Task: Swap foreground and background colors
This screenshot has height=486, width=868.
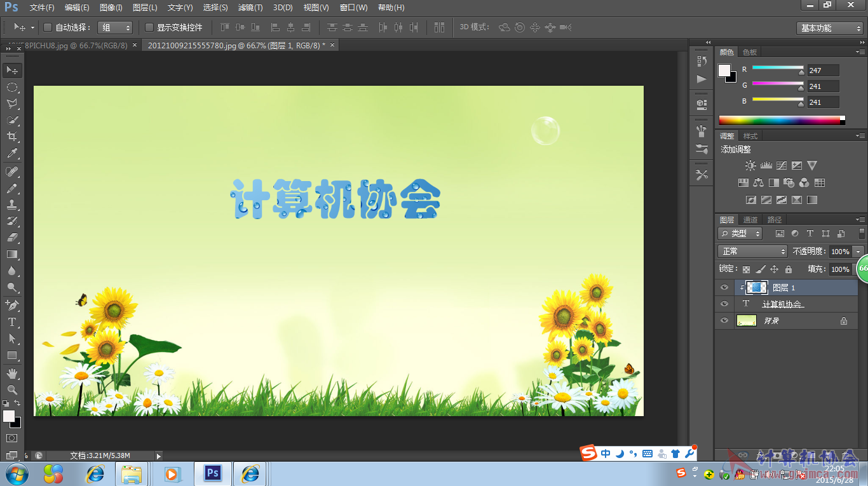Action: point(18,403)
